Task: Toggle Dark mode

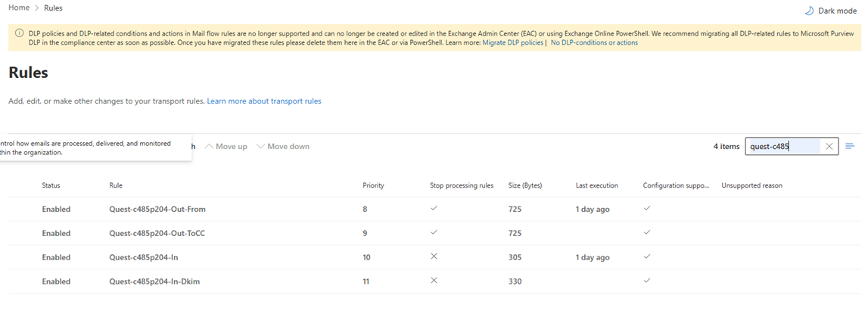Action: (830, 11)
